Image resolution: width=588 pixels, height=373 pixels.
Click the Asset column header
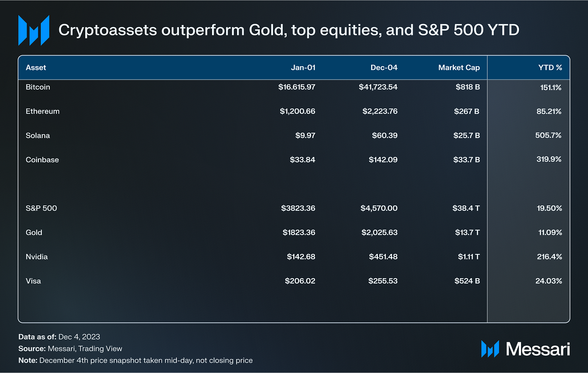point(36,68)
